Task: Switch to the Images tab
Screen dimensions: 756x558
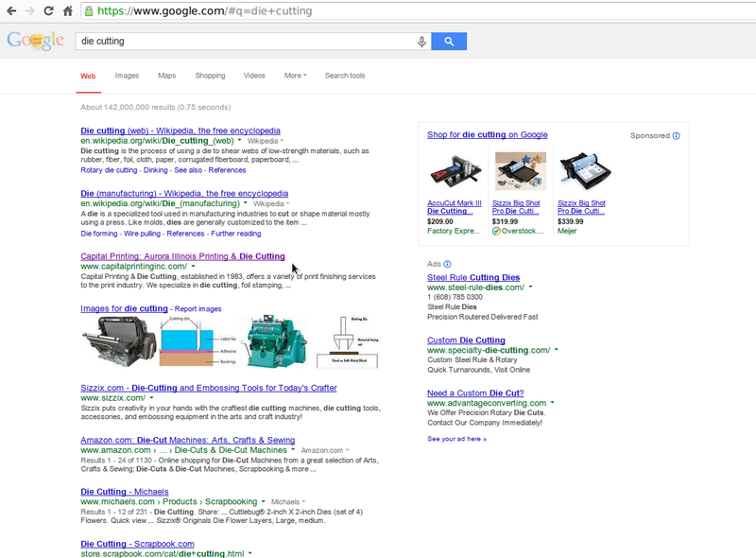Action: [127, 76]
